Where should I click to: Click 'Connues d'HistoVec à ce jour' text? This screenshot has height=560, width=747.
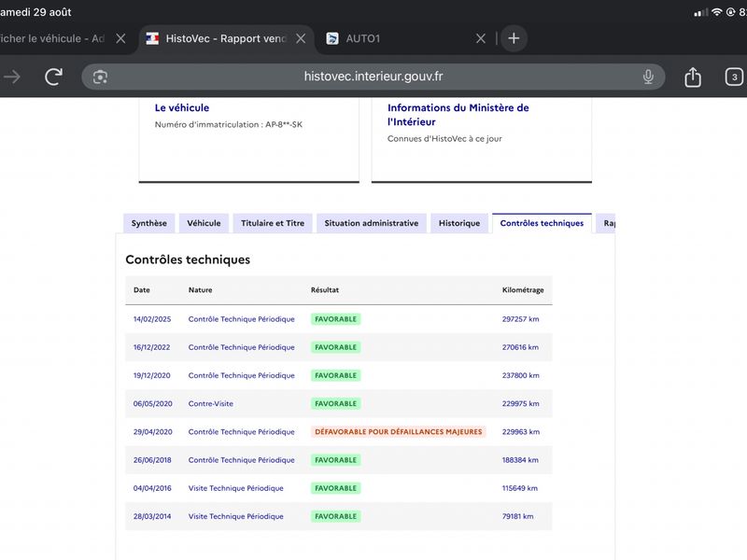click(444, 139)
